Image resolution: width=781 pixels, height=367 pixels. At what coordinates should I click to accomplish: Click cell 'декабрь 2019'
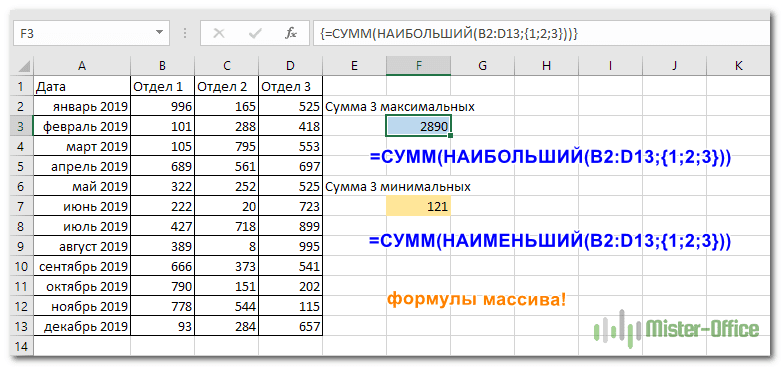82,327
